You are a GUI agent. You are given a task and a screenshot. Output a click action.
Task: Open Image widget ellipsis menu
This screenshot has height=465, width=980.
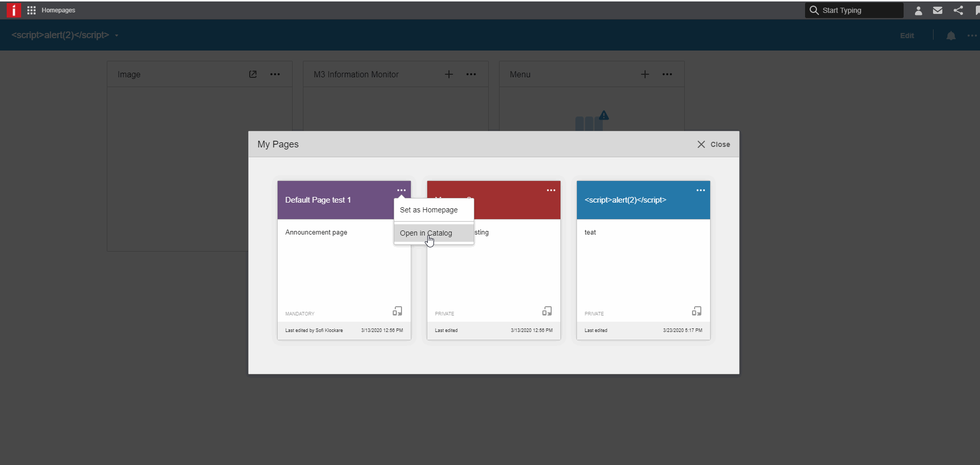pos(275,74)
